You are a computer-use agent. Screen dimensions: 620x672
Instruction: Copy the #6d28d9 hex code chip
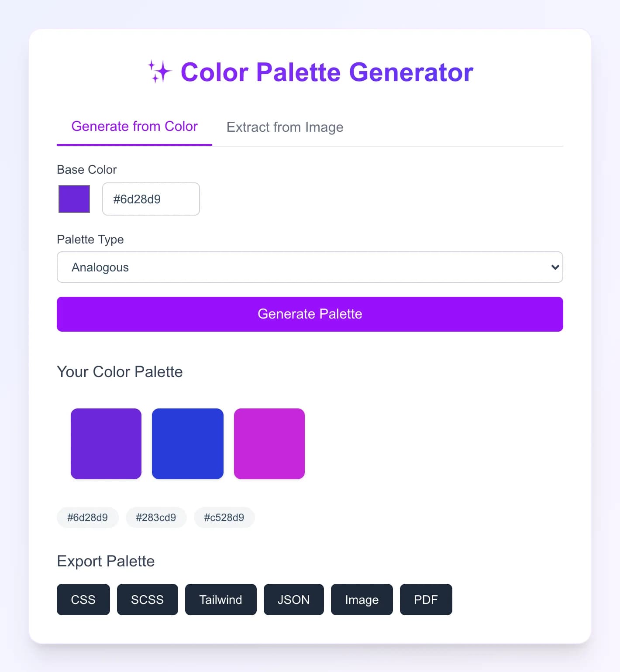pos(87,518)
